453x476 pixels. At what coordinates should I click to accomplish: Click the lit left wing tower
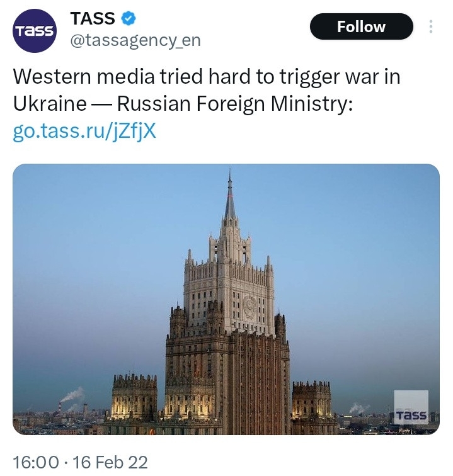(134, 397)
